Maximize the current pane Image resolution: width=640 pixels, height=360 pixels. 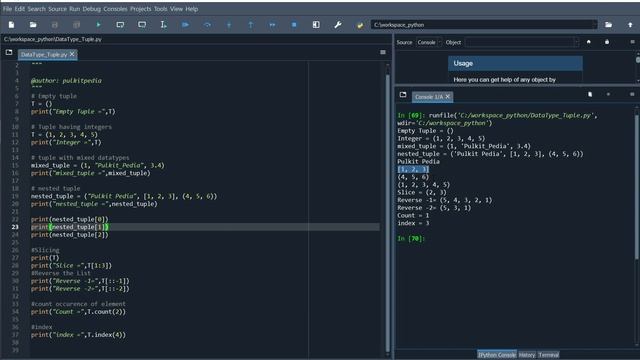(x=316, y=25)
